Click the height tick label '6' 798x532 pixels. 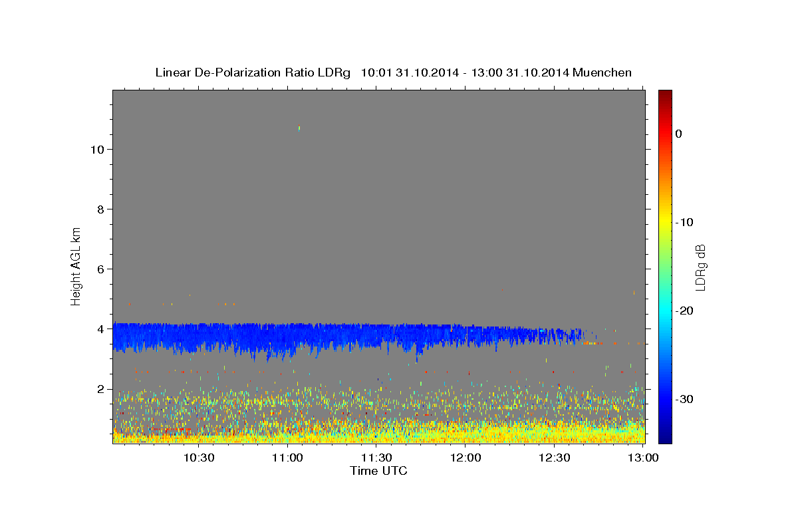[x=100, y=269]
